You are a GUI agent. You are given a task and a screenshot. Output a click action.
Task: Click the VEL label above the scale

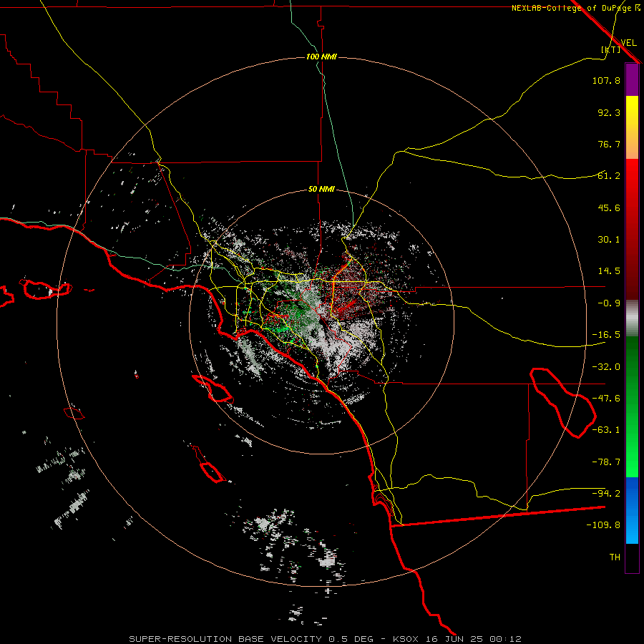pos(628,42)
